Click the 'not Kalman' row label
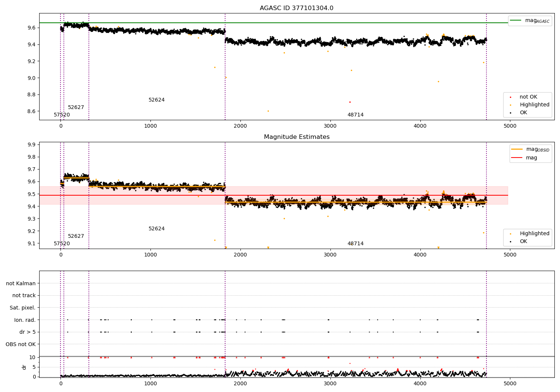The height and width of the screenshot is (392, 560). 21,283
